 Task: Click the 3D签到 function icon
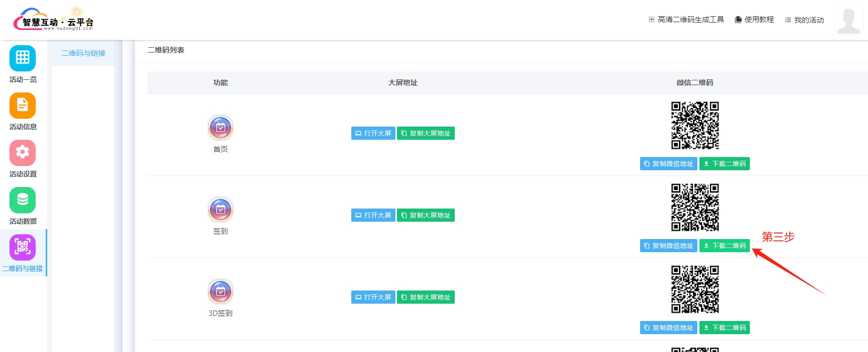pos(221,292)
